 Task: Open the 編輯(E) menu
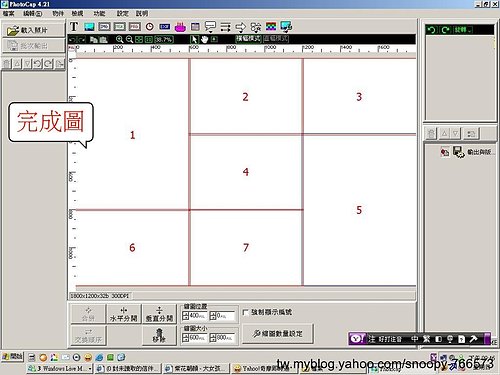point(33,13)
